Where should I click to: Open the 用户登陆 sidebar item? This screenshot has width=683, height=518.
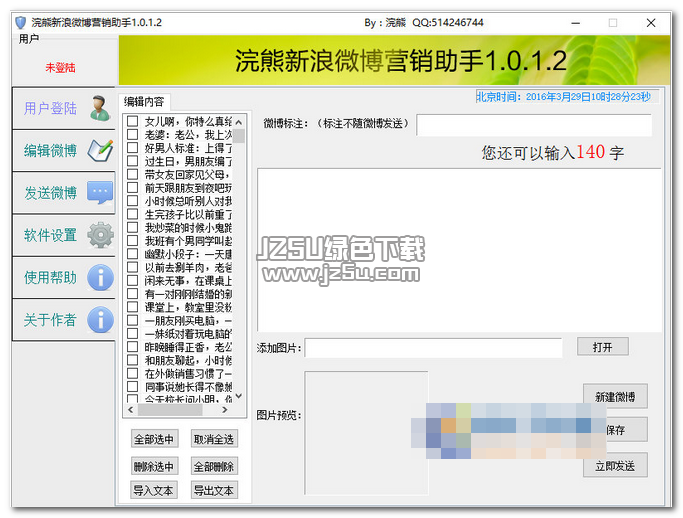pos(64,108)
